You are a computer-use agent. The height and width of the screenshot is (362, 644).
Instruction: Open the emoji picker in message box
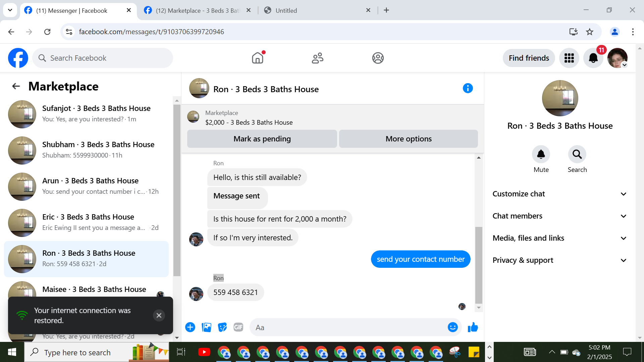point(452,327)
